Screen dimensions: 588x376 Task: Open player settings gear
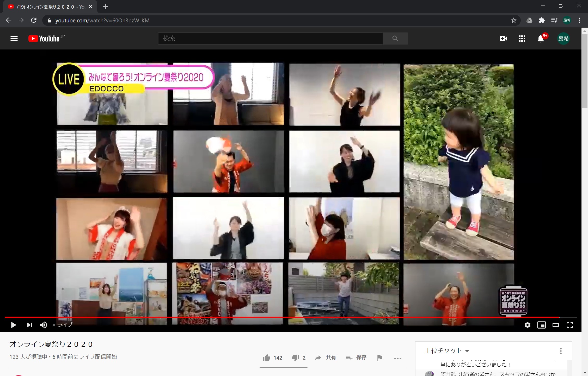tap(527, 325)
